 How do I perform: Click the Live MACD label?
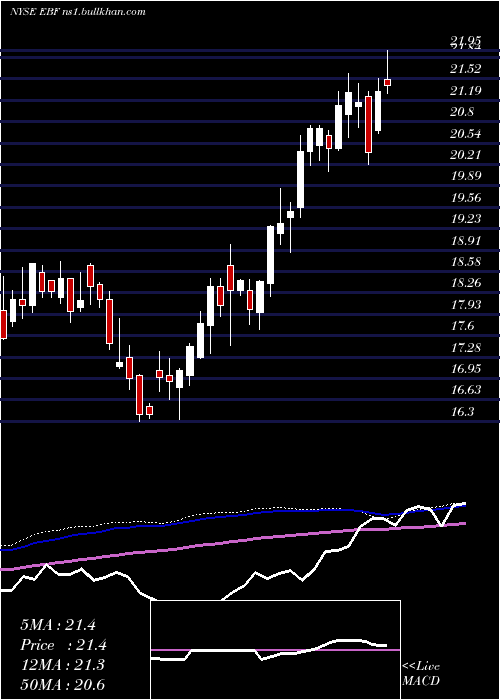[x=421, y=674]
